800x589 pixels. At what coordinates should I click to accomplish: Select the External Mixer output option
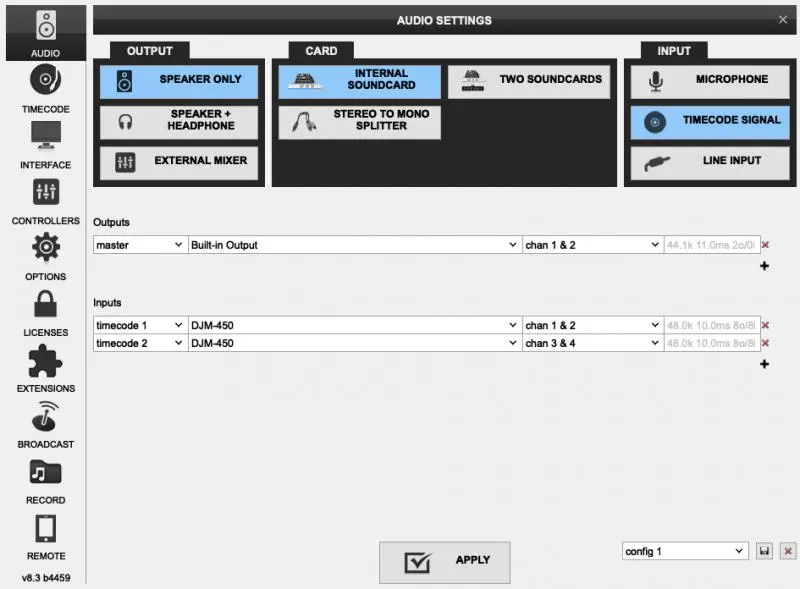point(179,162)
